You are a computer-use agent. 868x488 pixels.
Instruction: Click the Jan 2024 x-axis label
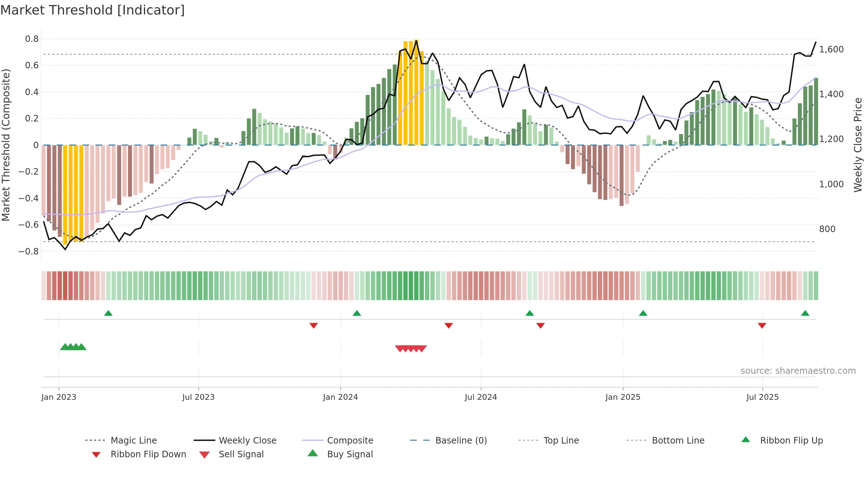coord(341,397)
